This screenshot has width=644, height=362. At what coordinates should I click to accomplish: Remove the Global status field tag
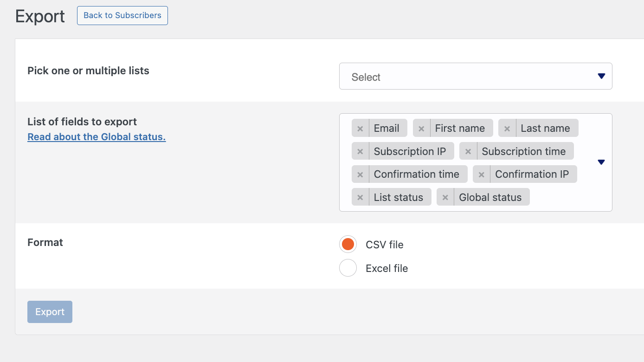coord(445,197)
